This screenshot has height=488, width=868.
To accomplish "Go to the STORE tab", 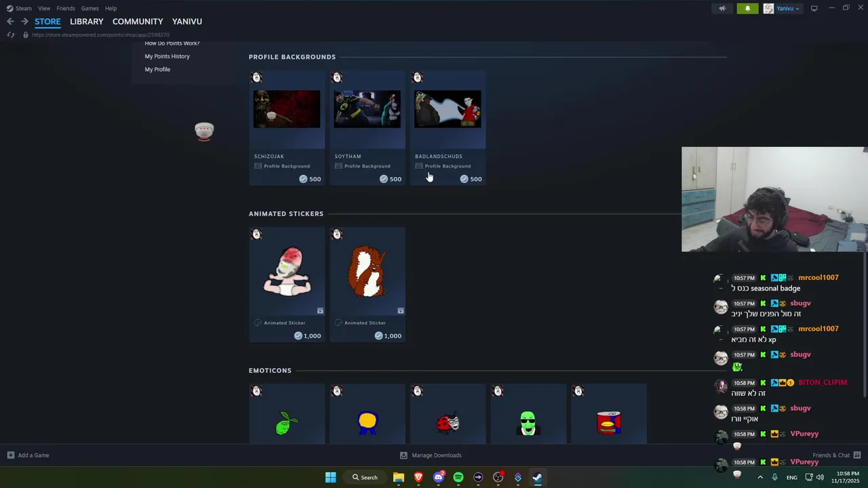I will click(x=47, y=22).
